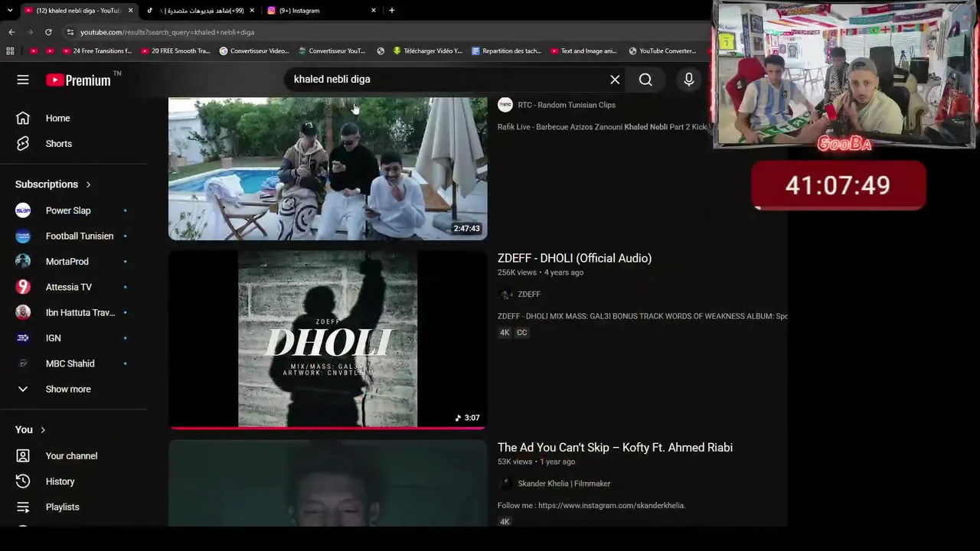Open the tab search dropdown arrow
Image resolution: width=980 pixels, height=551 pixels.
click(x=10, y=11)
